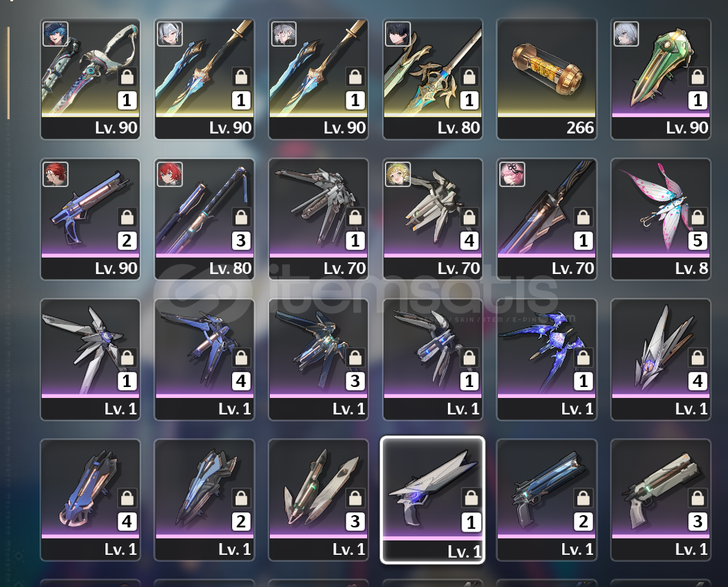Open the pink butterfly rectifier Lv. 8

pyautogui.click(x=661, y=219)
